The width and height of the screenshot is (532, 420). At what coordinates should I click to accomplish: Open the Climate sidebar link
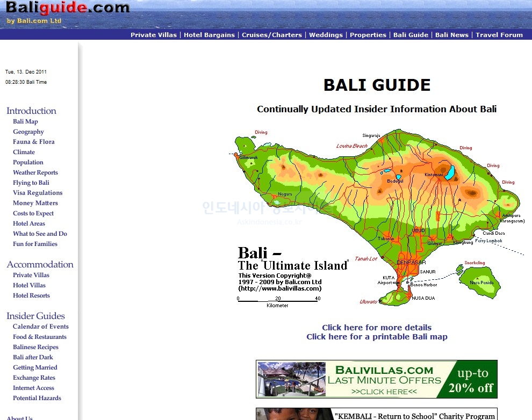24,152
